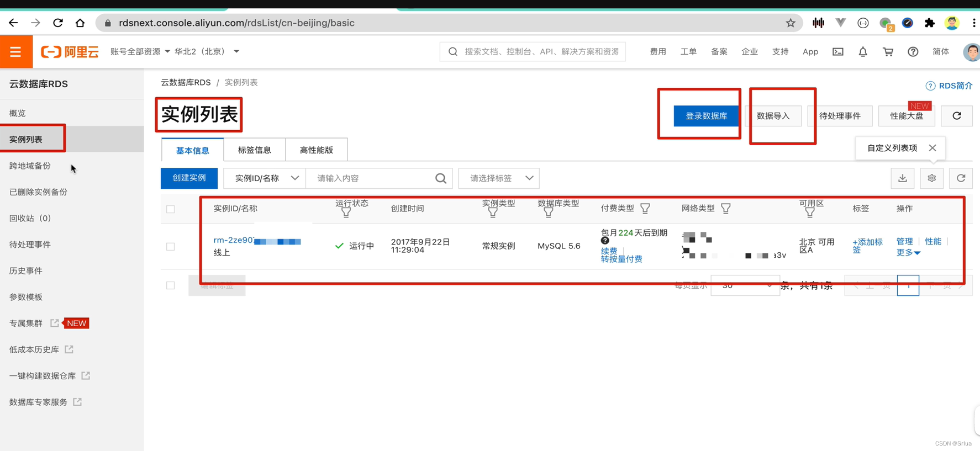
Task: Switch to the 标签信息 tab
Action: pyautogui.click(x=255, y=150)
